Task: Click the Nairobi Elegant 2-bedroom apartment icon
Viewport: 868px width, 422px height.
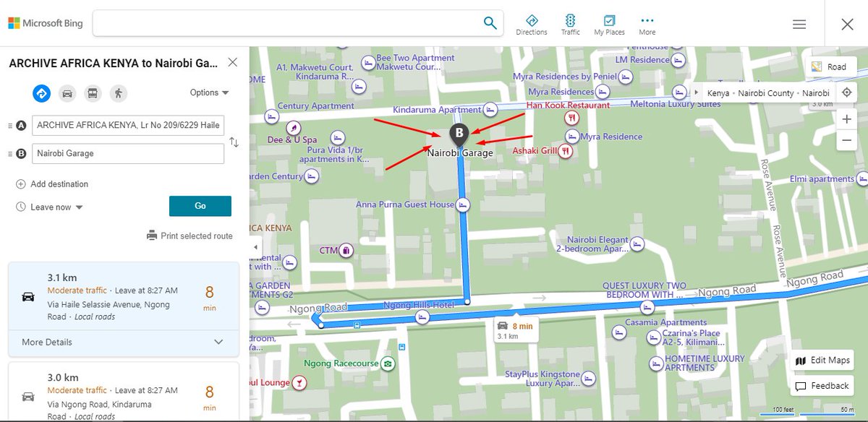Action: (x=637, y=245)
